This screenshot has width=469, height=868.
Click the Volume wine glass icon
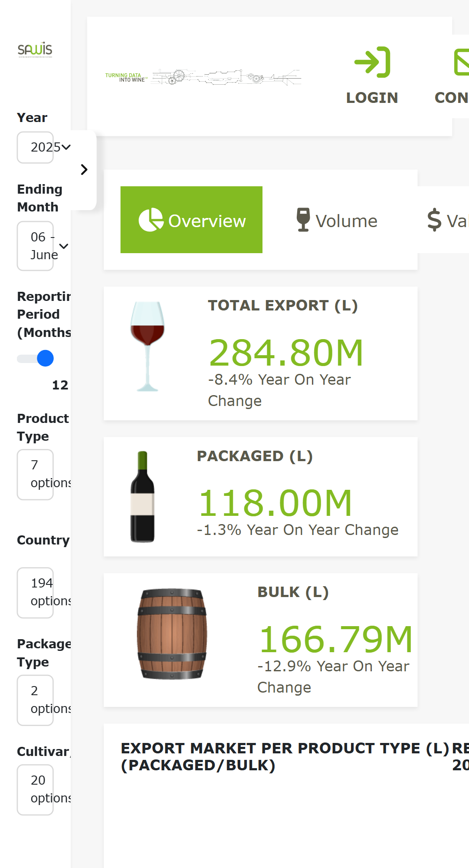point(303,220)
